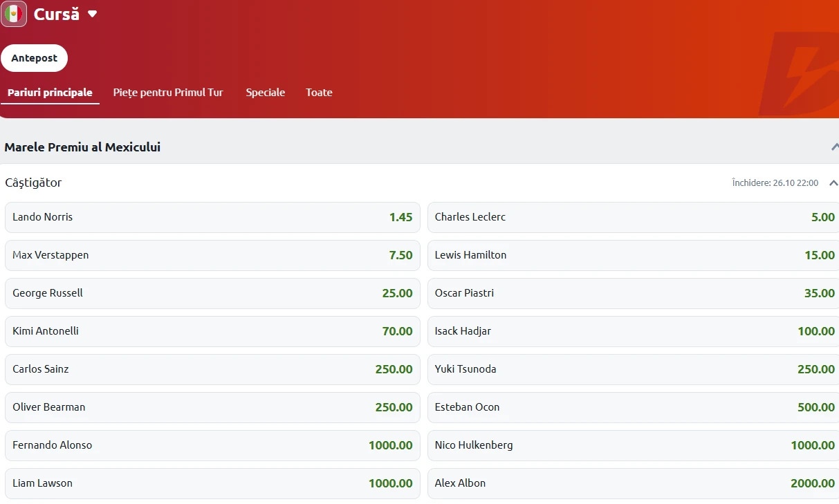Open the Piețe pentru Primul Tur tab
The width and height of the screenshot is (839, 504).
tap(168, 93)
